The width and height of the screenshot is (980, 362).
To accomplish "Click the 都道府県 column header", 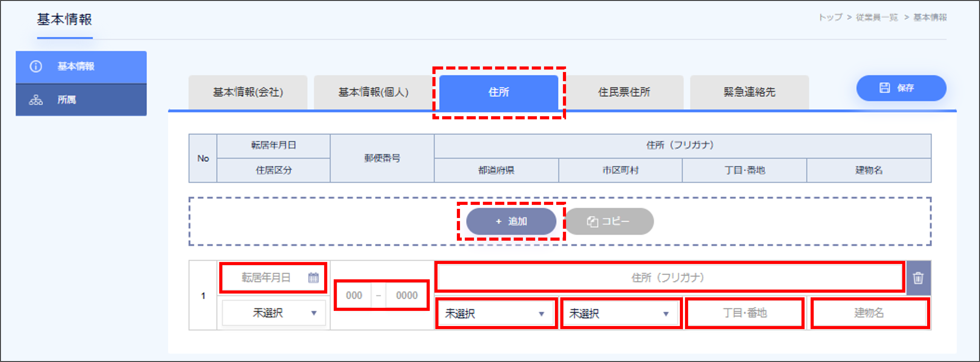I will [x=496, y=170].
